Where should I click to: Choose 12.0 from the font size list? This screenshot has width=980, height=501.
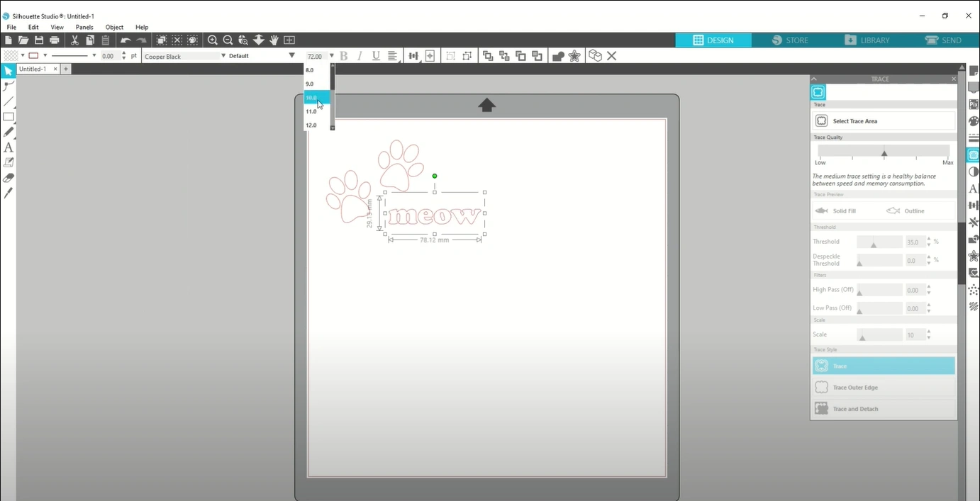(311, 125)
